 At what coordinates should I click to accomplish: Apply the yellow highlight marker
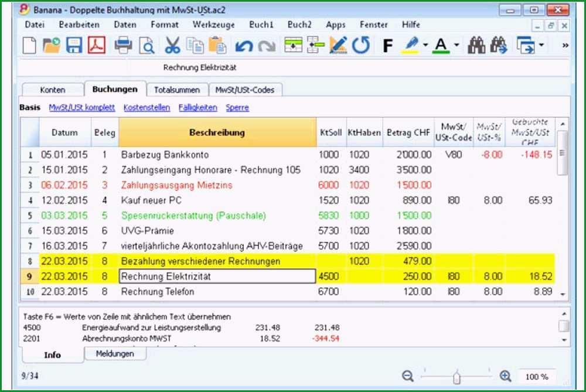click(x=411, y=45)
